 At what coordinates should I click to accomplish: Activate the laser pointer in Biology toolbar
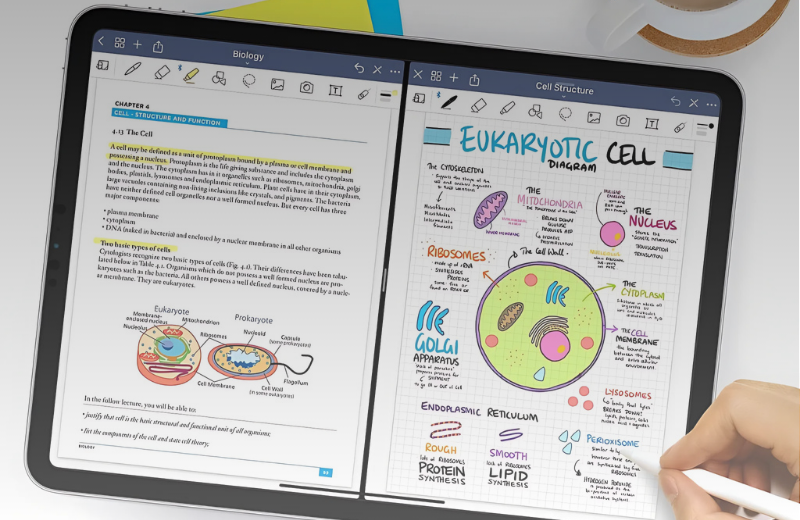click(x=364, y=93)
